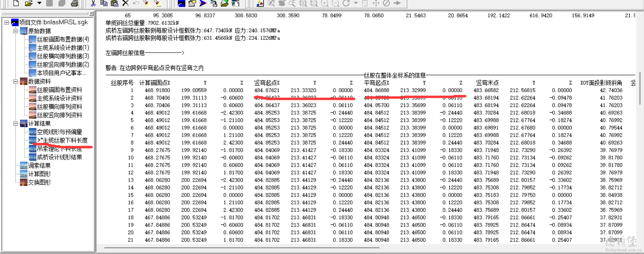Collapse the 项目文件:bnlasMRSL.sgk root node
Viewport: 644px width, 254px height.
pyautogui.click(x=7, y=22)
